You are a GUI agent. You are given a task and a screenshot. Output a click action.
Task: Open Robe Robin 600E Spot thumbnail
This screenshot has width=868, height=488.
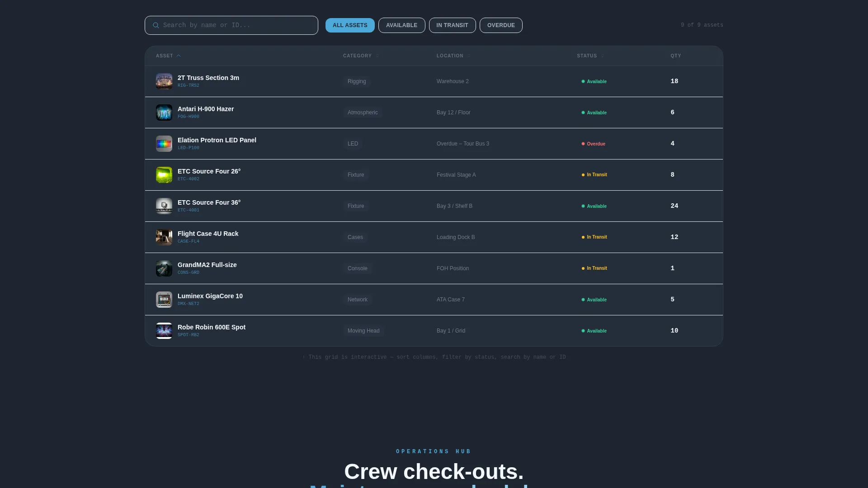[x=164, y=331]
